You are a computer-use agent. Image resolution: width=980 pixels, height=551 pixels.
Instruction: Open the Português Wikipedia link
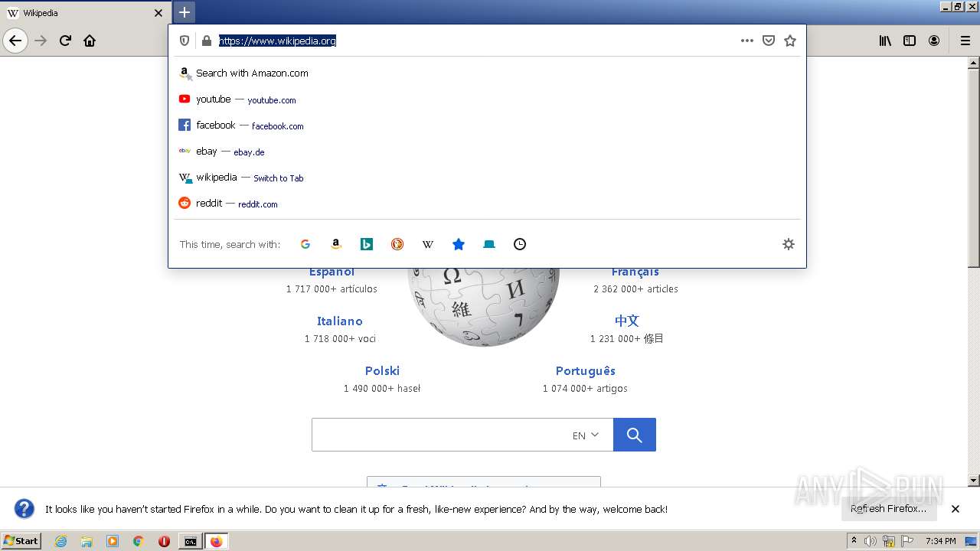point(586,371)
